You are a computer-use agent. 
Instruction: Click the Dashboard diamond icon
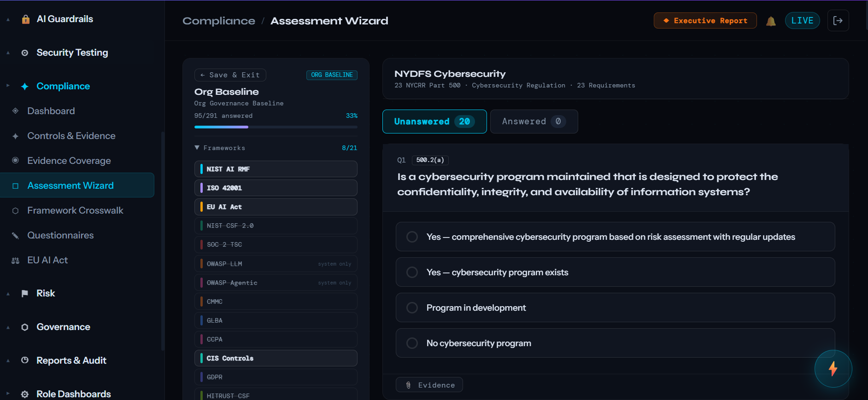[16, 111]
